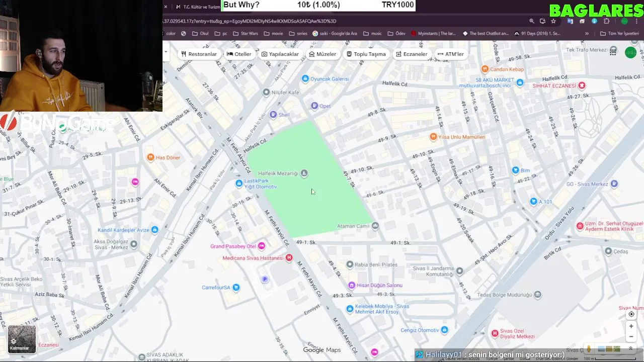This screenshot has height=362, width=644.
Task: Select the A.101 store pin
Action: (533, 202)
